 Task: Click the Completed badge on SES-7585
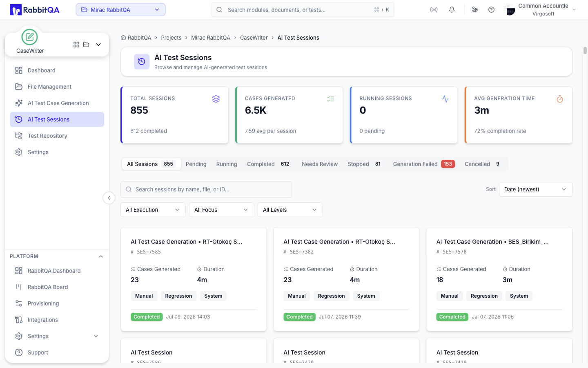coord(147,317)
